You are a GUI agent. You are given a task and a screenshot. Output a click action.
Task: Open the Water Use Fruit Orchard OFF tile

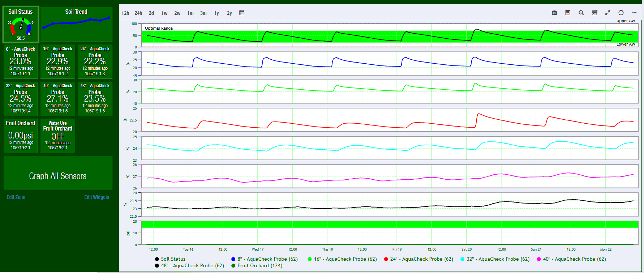[58, 136]
